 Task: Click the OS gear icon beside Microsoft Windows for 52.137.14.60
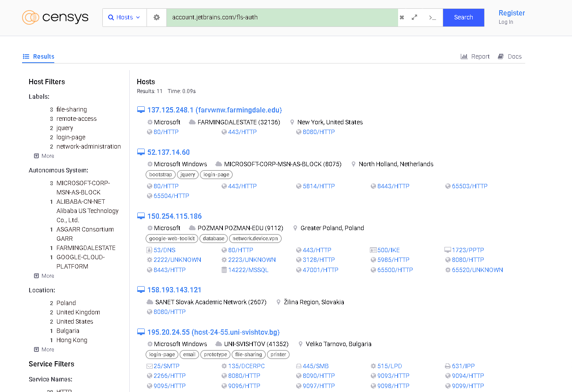(150, 164)
